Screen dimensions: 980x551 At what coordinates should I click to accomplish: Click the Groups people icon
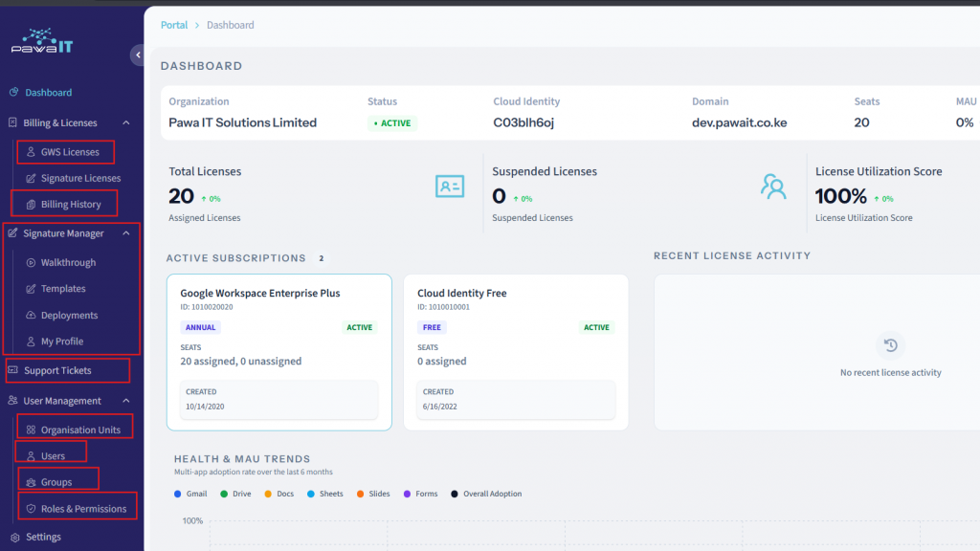point(31,482)
